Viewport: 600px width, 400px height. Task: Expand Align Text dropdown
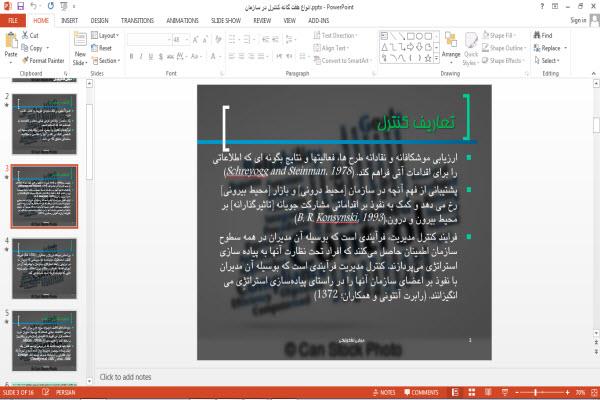331,48
